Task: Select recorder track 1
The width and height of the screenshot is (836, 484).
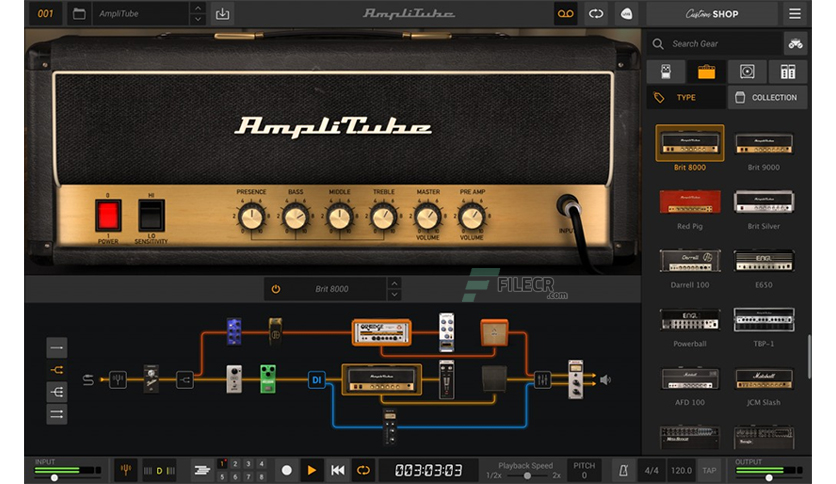Action: 222,464
